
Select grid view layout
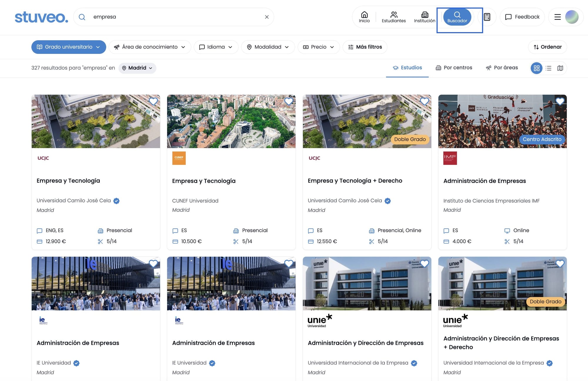[x=537, y=68]
